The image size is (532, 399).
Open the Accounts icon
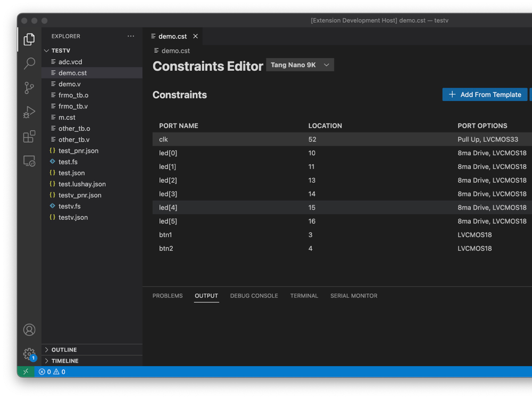click(x=29, y=330)
